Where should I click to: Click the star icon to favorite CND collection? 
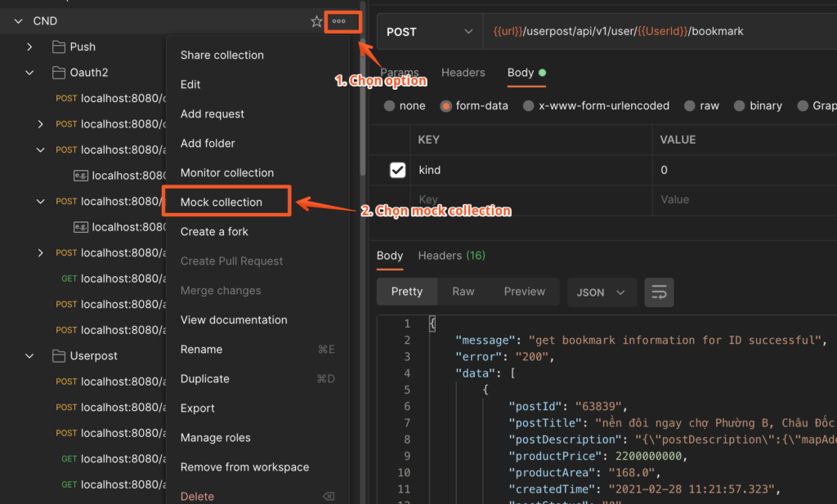(x=317, y=22)
